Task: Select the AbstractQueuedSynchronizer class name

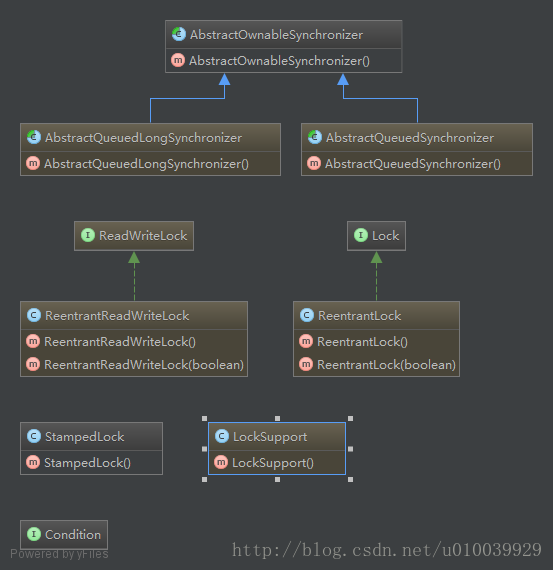Action: pyautogui.click(x=410, y=138)
